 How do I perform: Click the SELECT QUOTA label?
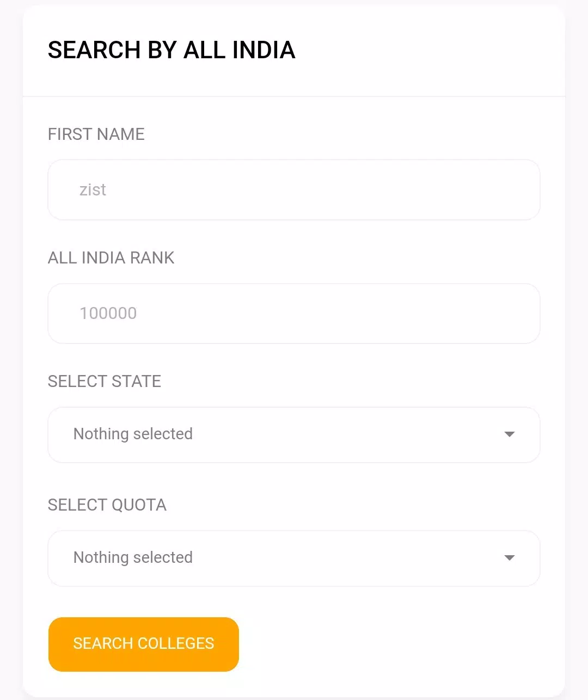(x=107, y=505)
